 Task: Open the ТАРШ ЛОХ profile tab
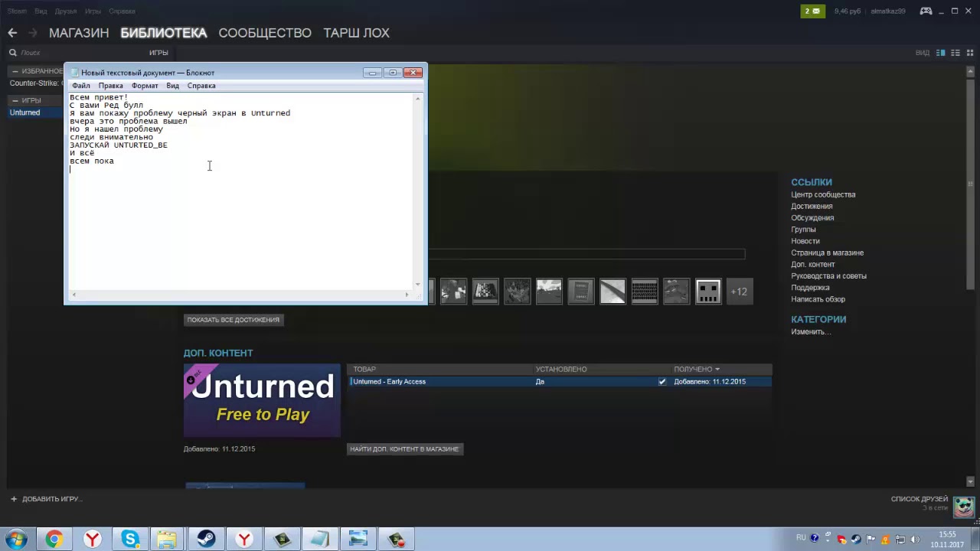tap(356, 33)
